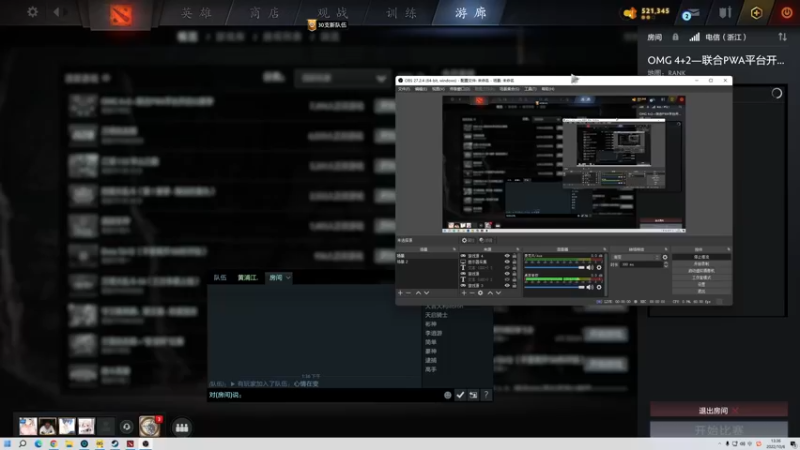
Task: Click the empty fifth party slot
Action: (x=106, y=426)
